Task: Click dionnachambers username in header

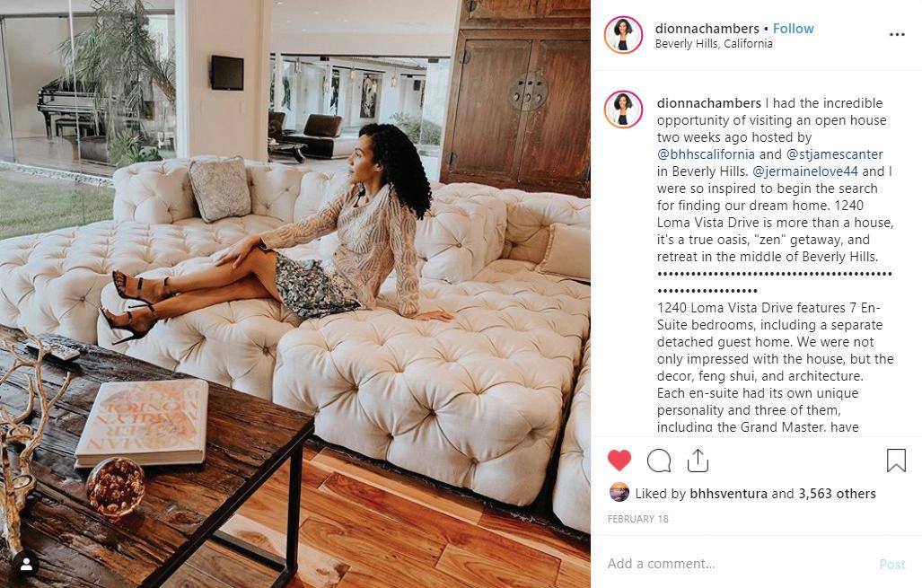Action: 707,28
